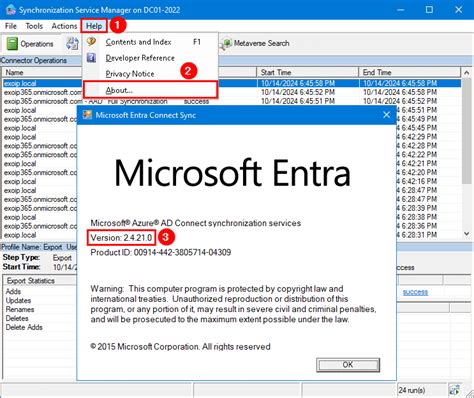Screen dimensions: 474x398
Task: Click the Version: 2.4.21.0 text
Action: click(121, 238)
